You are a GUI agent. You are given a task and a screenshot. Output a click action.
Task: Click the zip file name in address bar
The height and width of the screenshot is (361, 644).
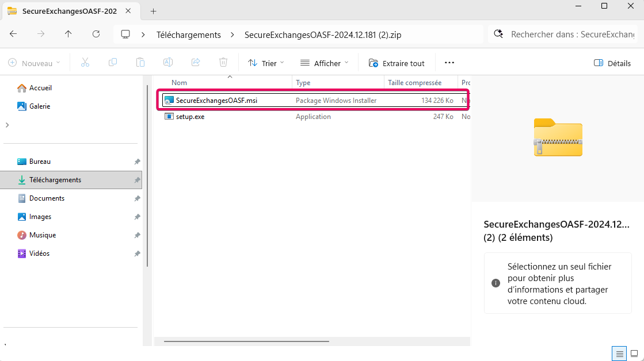coord(323,35)
